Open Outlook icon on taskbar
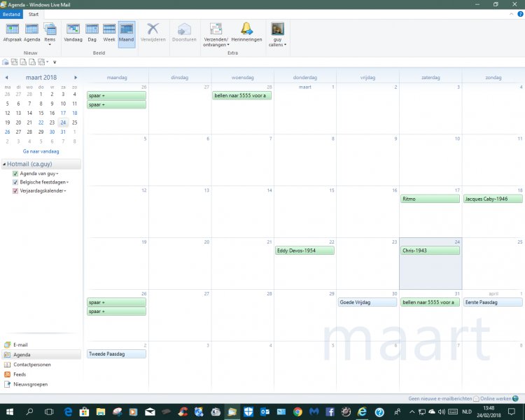This screenshot has height=420, width=525. [x=265, y=412]
